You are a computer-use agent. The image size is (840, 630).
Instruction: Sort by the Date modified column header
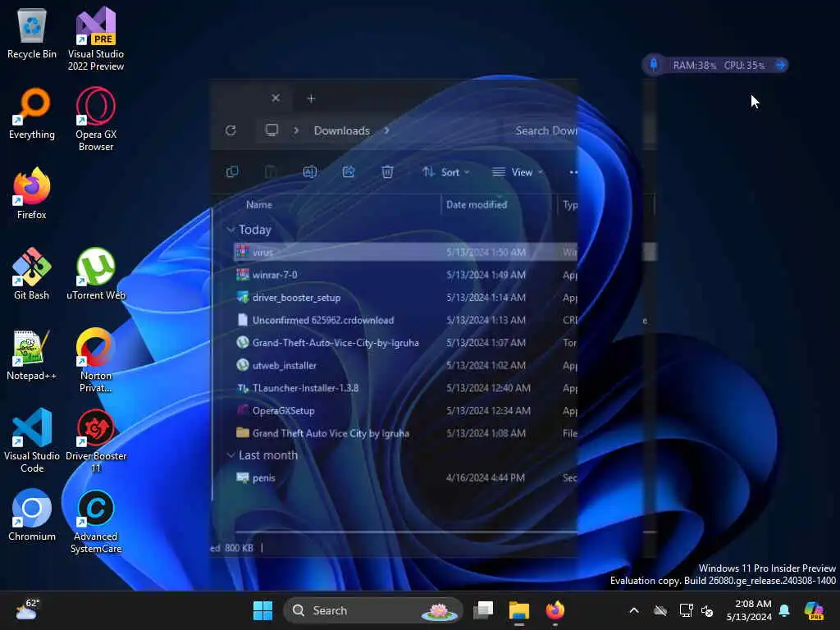click(477, 204)
